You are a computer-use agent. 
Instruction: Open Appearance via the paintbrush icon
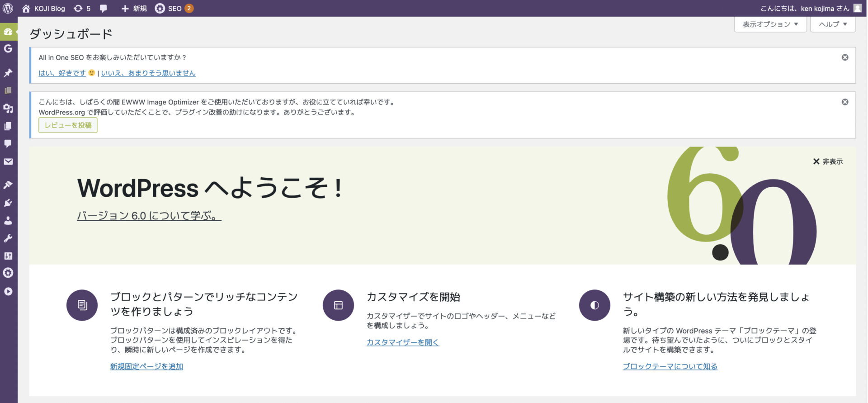point(8,185)
